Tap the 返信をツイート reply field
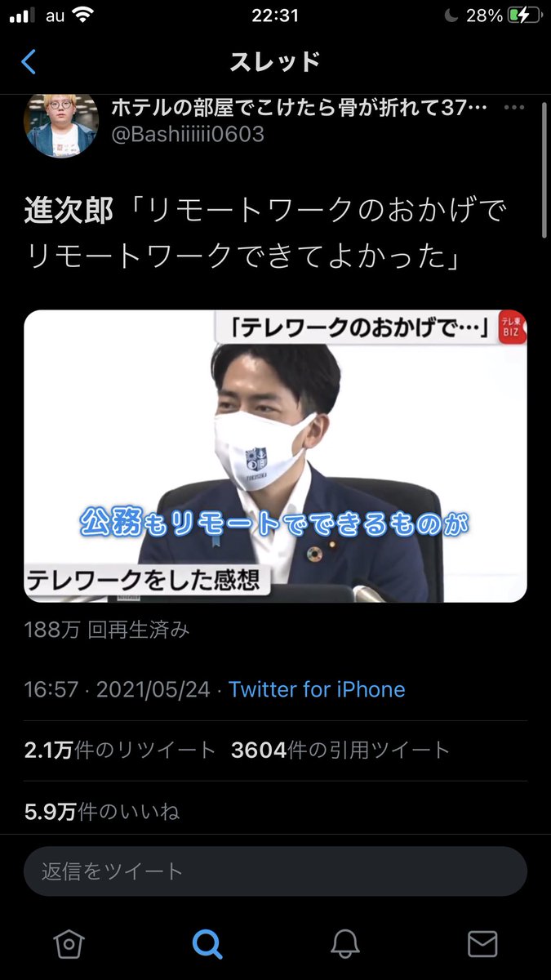Viewport: 551px width, 980px height. (x=275, y=871)
